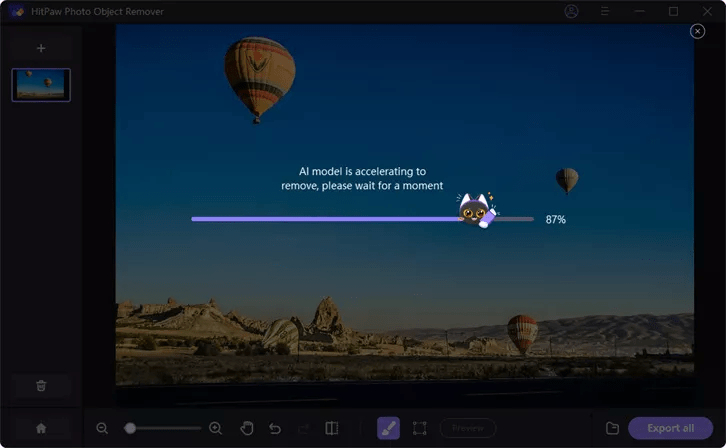Redo the undone action
The image size is (726, 448).
point(304,428)
